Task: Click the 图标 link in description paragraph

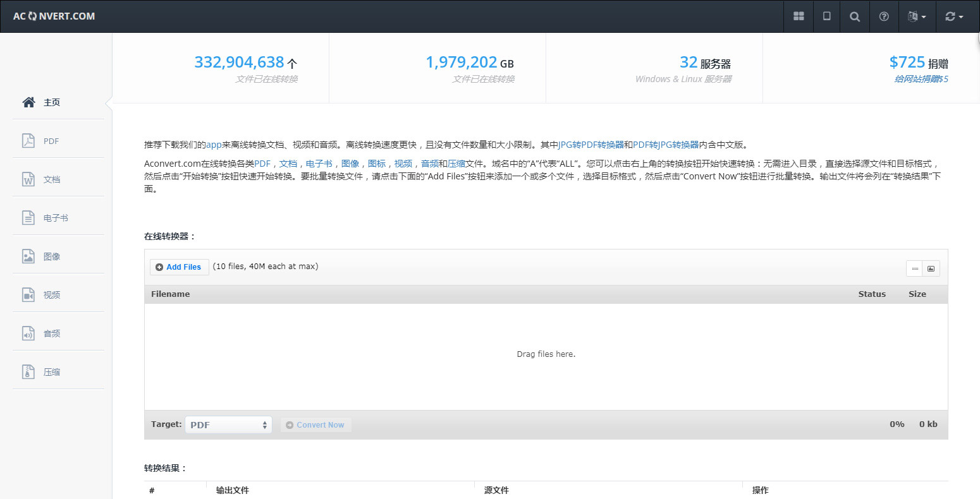Action: click(377, 164)
